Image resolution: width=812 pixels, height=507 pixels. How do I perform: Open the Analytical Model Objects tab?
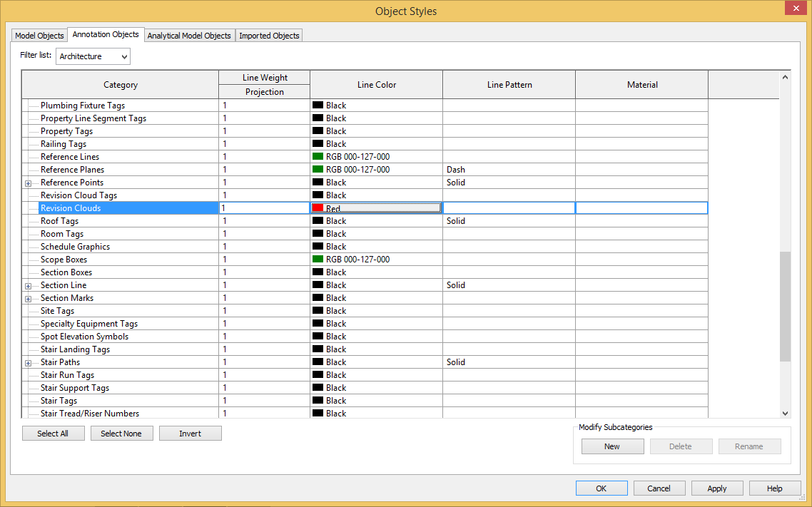[189, 36]
